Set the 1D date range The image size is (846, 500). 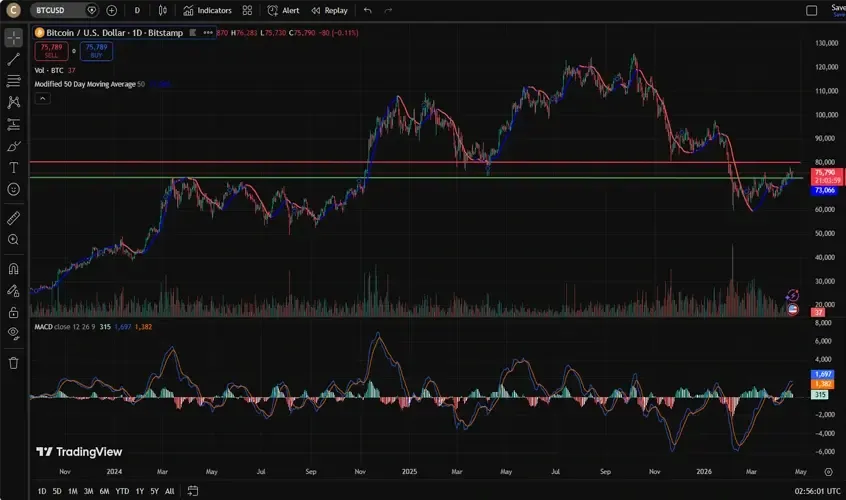tap(42, 491)
